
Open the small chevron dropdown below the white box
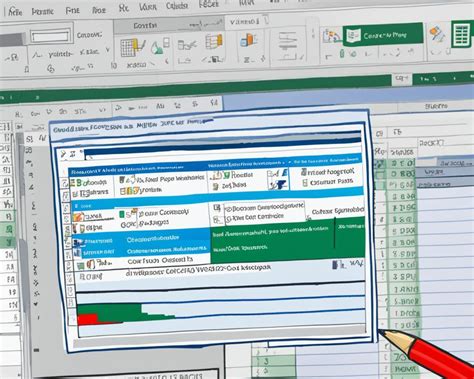(x=107, y=50)
